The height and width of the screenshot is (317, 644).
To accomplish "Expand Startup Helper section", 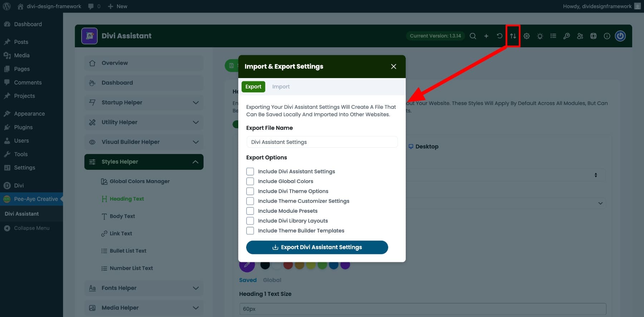I will click(x=144, y=102).
